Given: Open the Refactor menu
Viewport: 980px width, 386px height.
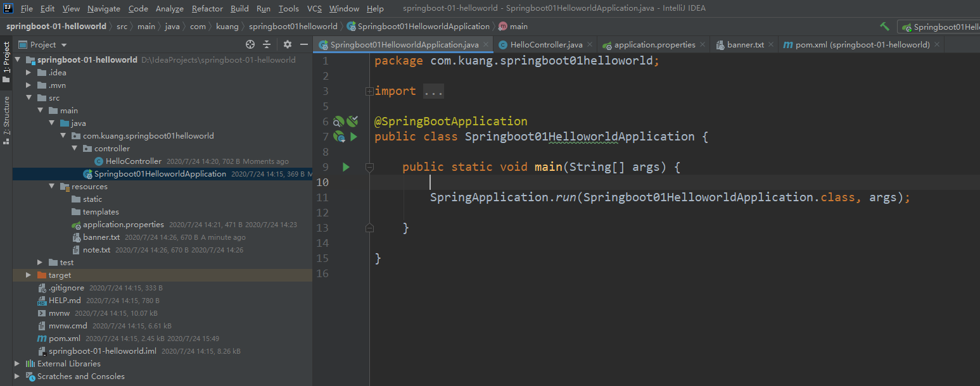Looking at the screenshot, I should tap(207, 9).
